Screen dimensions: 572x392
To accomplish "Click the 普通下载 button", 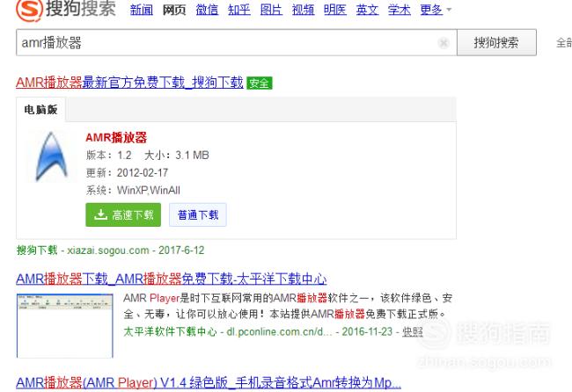I will pos(198,215).
